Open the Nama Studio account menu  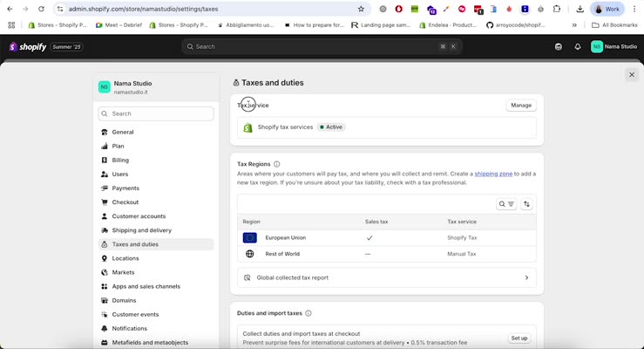pos(614,47)
